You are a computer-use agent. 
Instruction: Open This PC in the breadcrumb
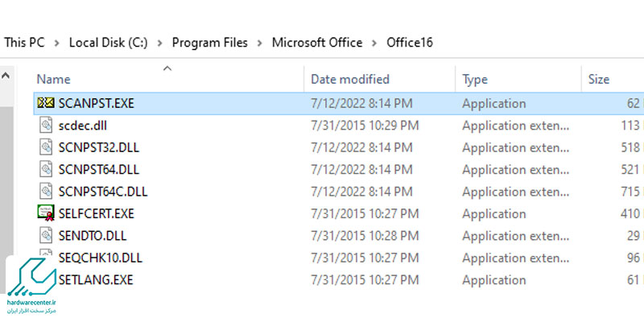click(x=24, y=43)
